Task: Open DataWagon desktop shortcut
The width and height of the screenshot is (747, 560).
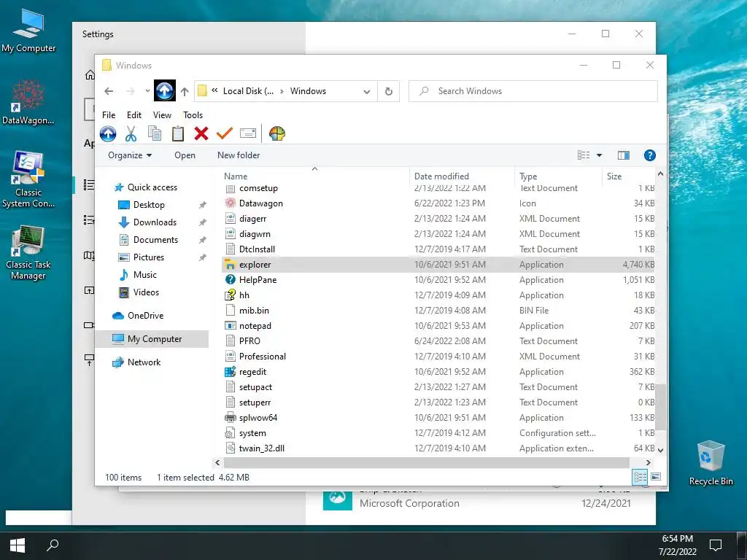Action: 28,102
